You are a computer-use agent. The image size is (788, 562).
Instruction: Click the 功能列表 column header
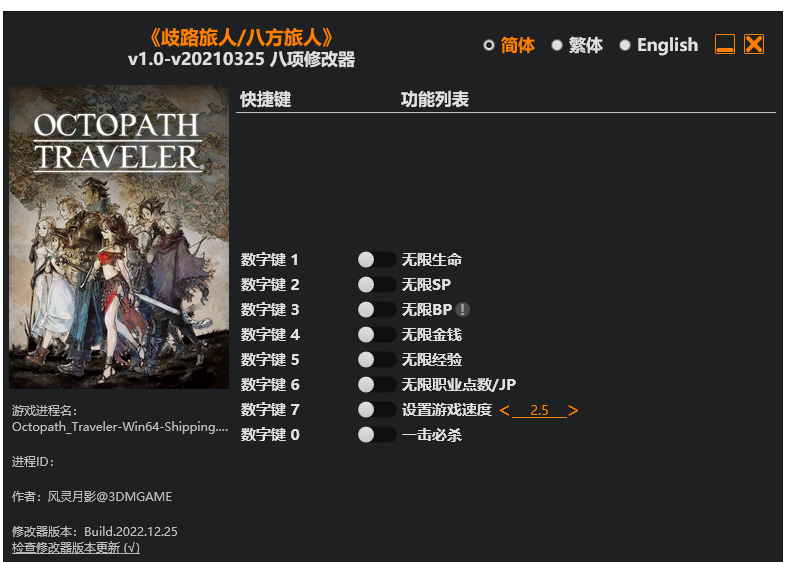[x=435, y=100]
